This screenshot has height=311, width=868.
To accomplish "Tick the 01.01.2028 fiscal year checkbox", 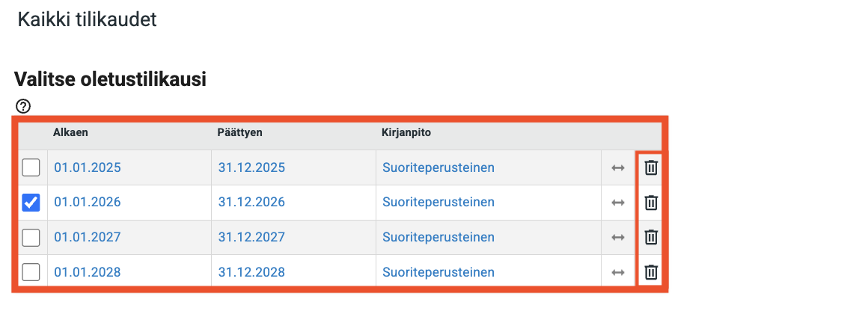I will 31,272.
